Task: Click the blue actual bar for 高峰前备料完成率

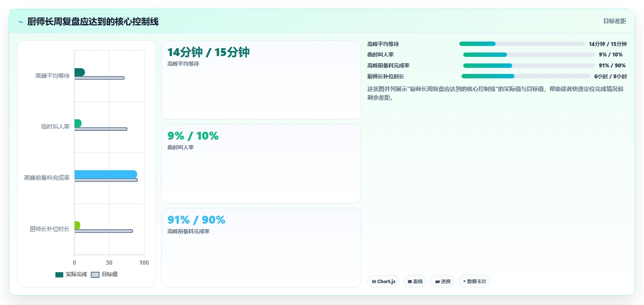Action: pyautogui.click(x=106, y=174)
